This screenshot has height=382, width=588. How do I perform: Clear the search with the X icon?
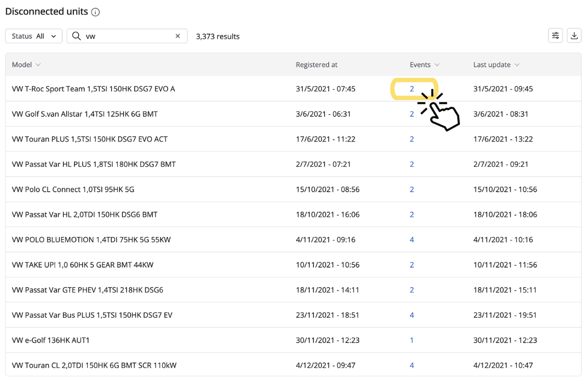click(178, 36)
